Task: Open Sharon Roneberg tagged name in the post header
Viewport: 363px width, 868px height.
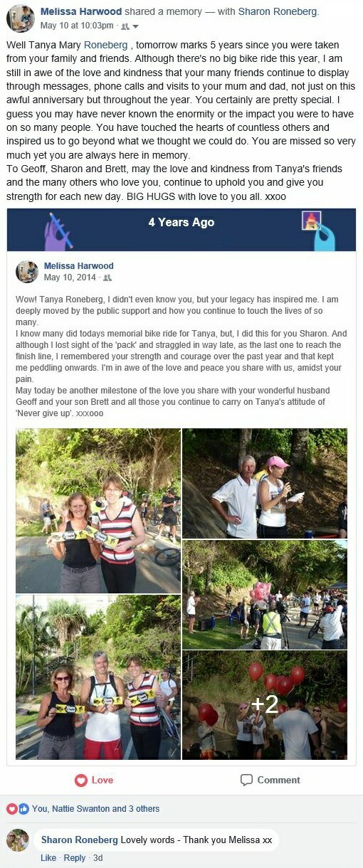Action: [x=278, y=11]
